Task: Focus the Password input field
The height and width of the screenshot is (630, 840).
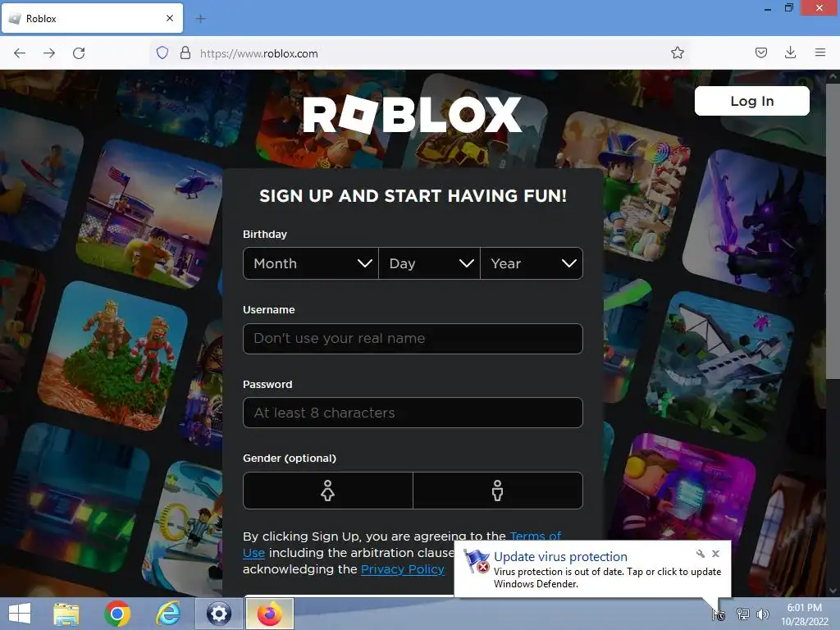Action: [413, 413]
